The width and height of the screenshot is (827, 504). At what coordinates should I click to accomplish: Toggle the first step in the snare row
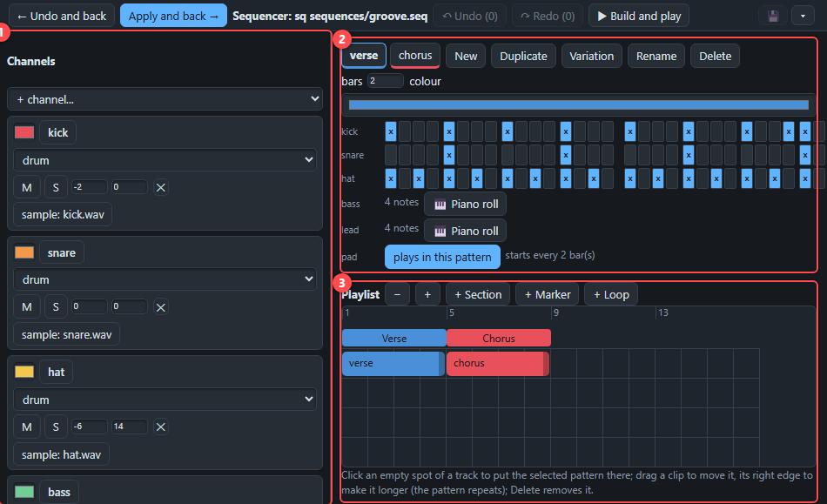point(391,155)
